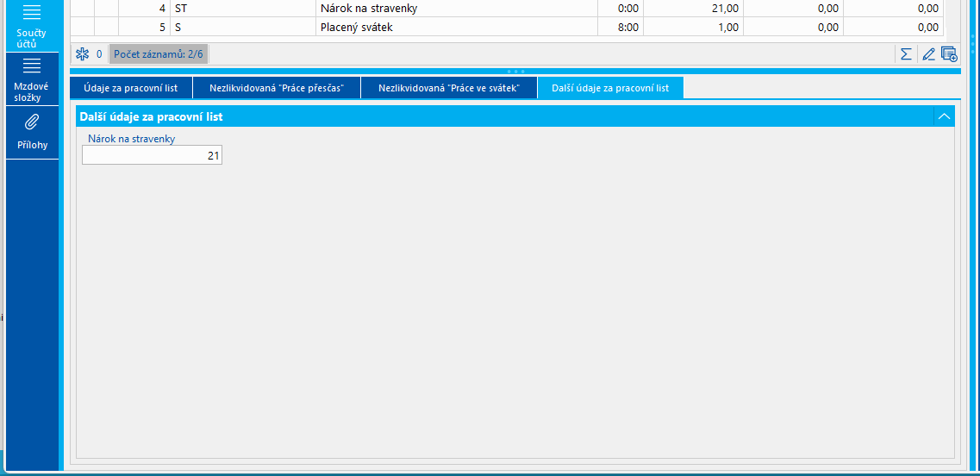Click the filter count 0 label
Image resolution: width=980 pixels, height=476 pixels.
[x=99, y=54]
